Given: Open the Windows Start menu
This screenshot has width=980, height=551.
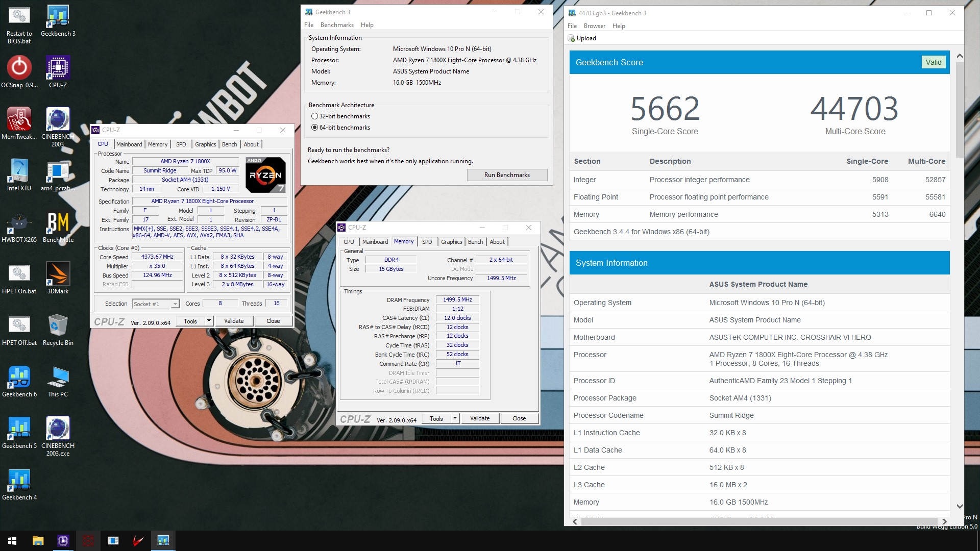Looking at the screenshot, I should point(12,541).
